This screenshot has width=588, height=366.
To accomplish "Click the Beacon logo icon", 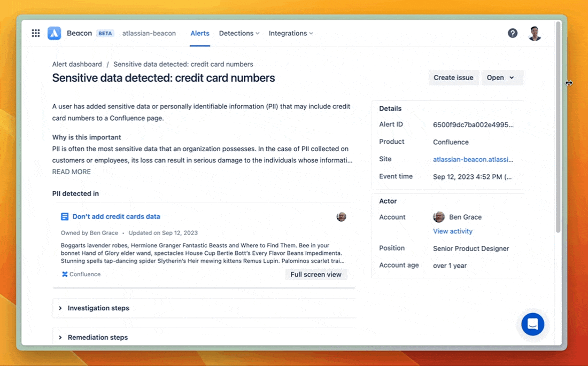I will [x=55, y=33].
